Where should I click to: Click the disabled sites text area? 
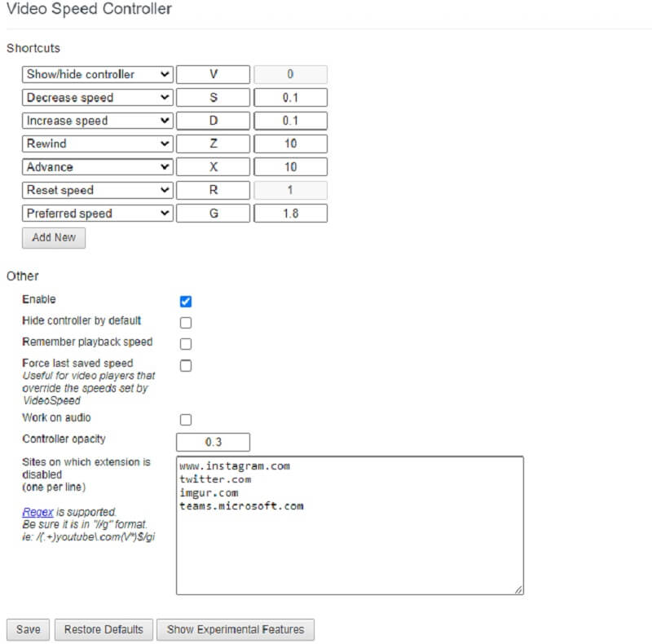click(350, 522)
